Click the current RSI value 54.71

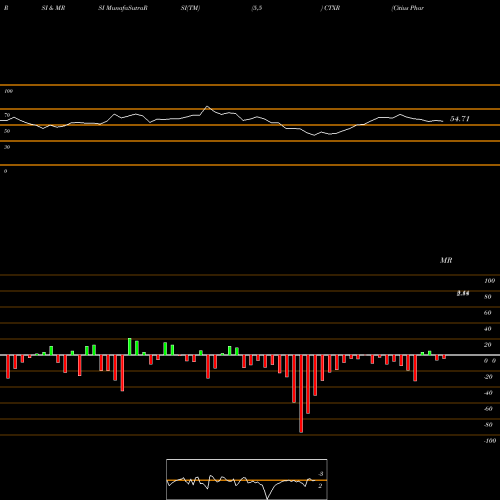pos(460,119)
